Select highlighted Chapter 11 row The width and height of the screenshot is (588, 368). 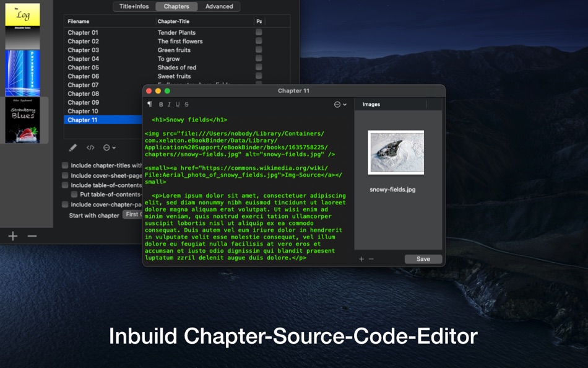(x=103, y=120)
